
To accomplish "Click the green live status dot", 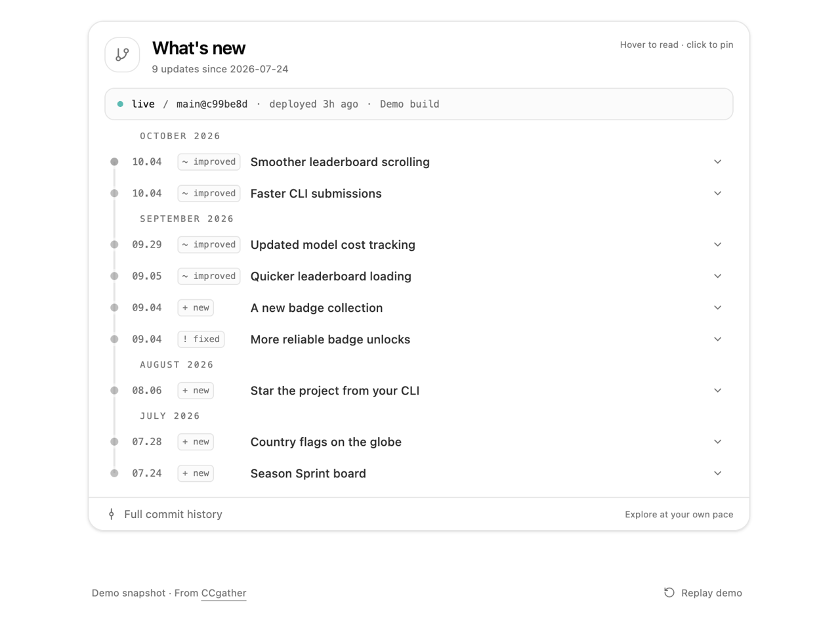I will point(120,104).
